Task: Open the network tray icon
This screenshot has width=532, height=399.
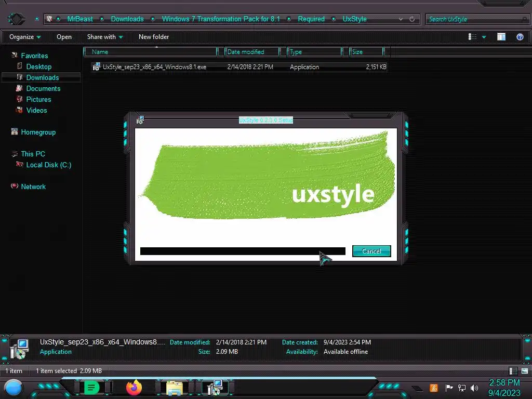Action: [x=462, y=388]
